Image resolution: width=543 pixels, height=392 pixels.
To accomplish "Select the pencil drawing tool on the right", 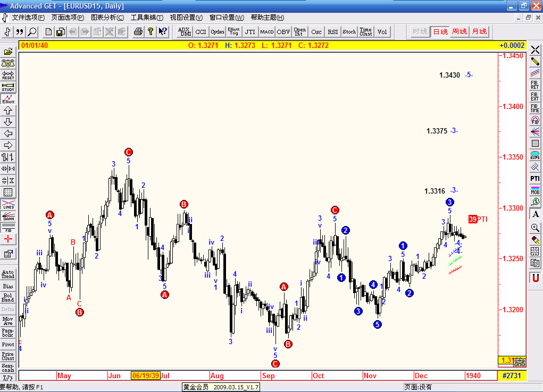I will [535, 61].
